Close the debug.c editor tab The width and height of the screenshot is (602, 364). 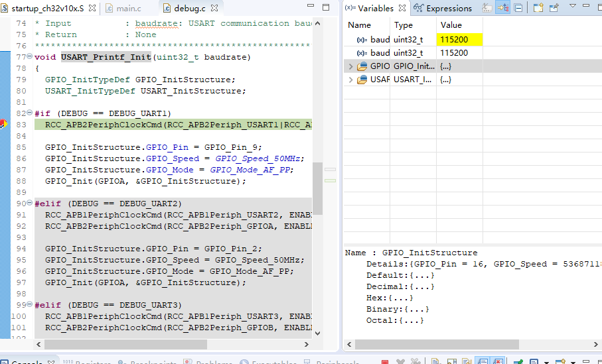(214, 8)
